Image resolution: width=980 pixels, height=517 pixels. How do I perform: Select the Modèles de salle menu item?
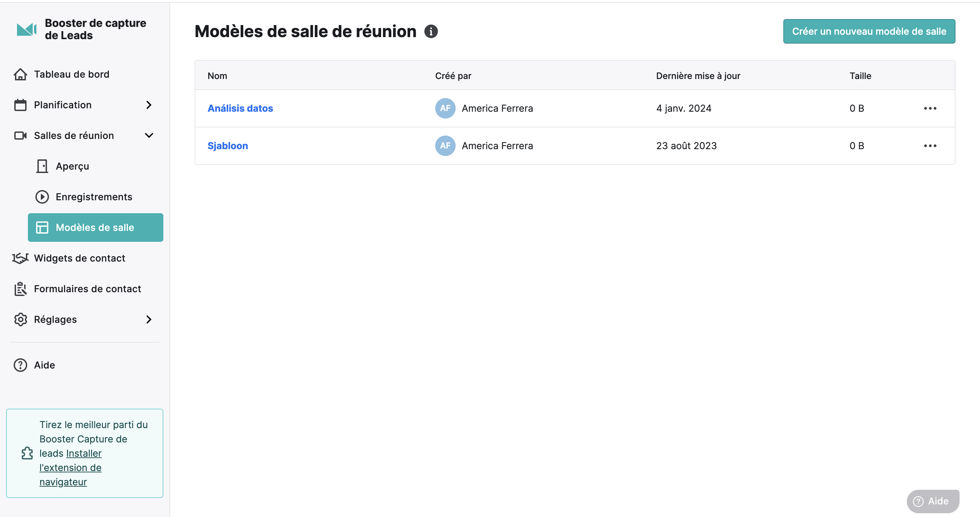[96, 227]
